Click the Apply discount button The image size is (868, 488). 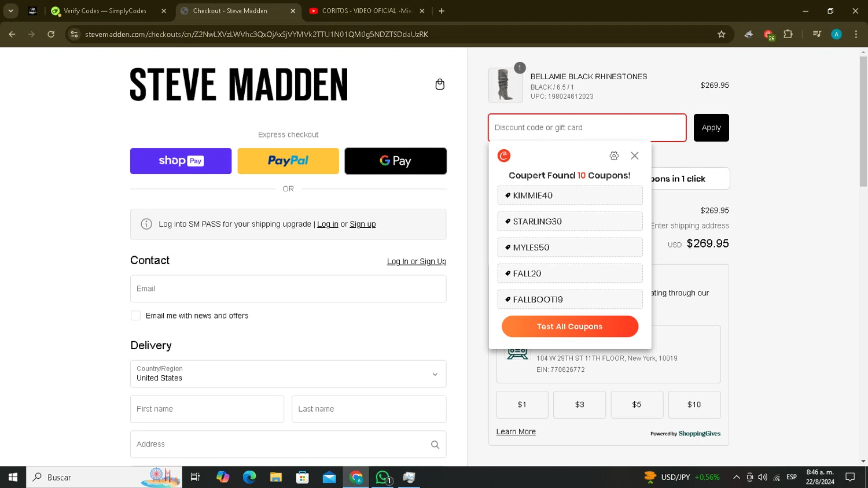click(711, 128)
